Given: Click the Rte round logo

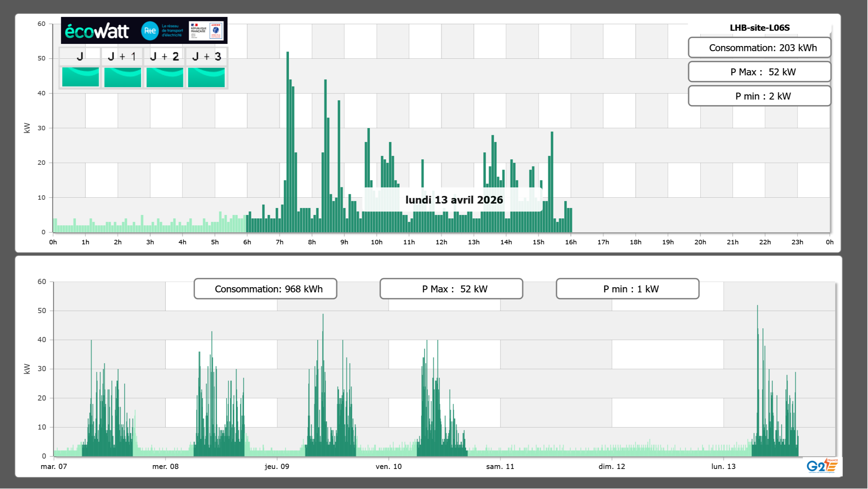Looking at the screenshot, I should (150, 31).
